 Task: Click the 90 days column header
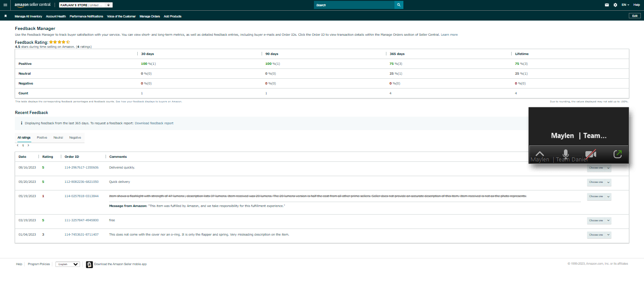272,54
